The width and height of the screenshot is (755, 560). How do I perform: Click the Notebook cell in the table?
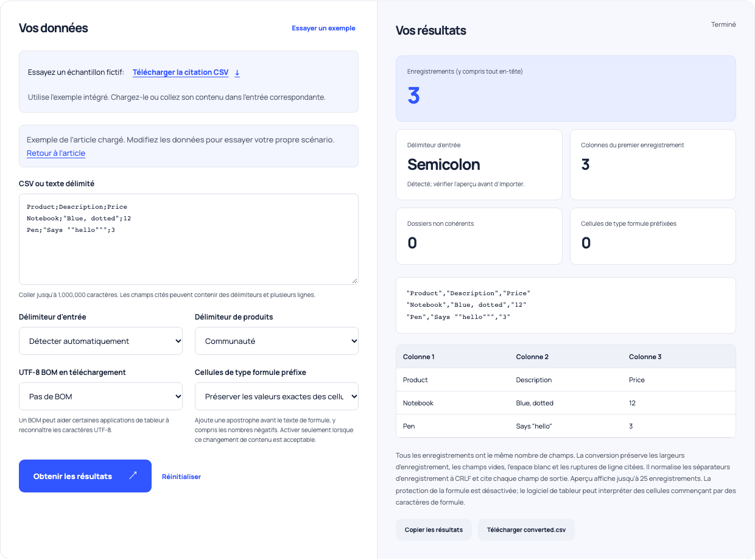pos(452,403)
